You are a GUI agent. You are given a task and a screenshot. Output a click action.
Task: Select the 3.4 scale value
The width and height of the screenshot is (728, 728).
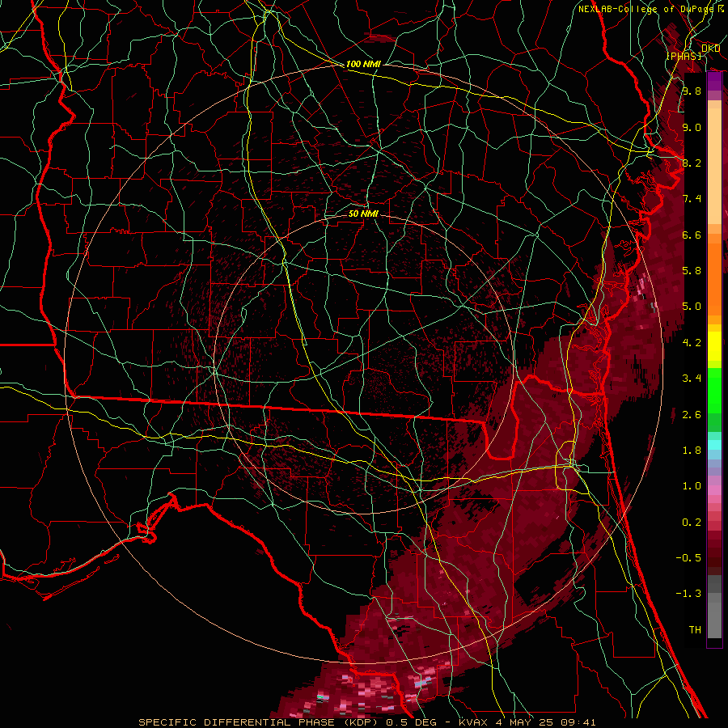pyautogui.click(x=692, y=379)
